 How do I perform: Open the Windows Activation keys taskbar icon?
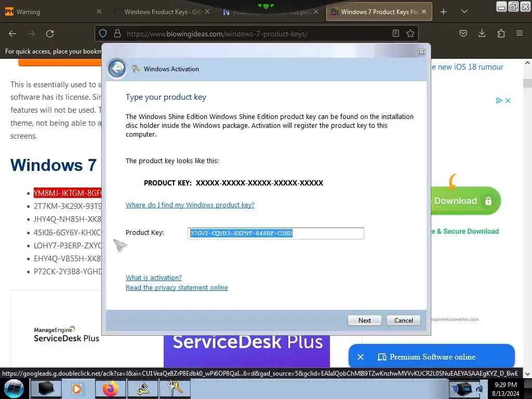(176, 389)
